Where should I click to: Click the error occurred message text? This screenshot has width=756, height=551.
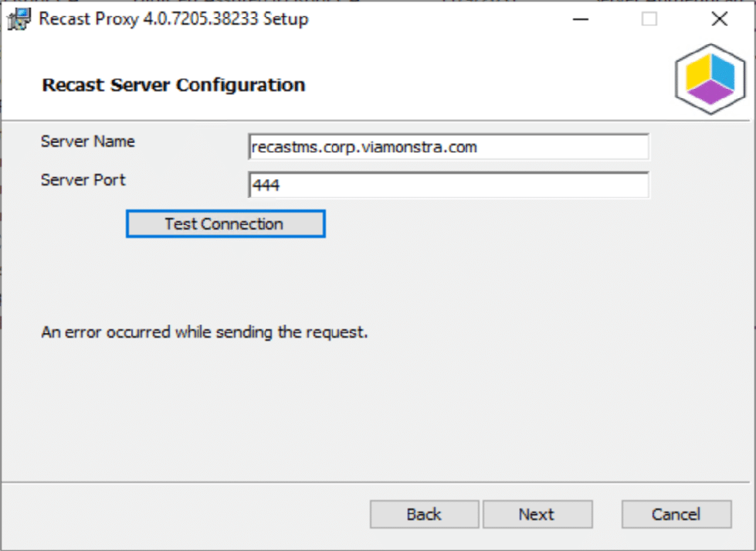tap(204, 333)
